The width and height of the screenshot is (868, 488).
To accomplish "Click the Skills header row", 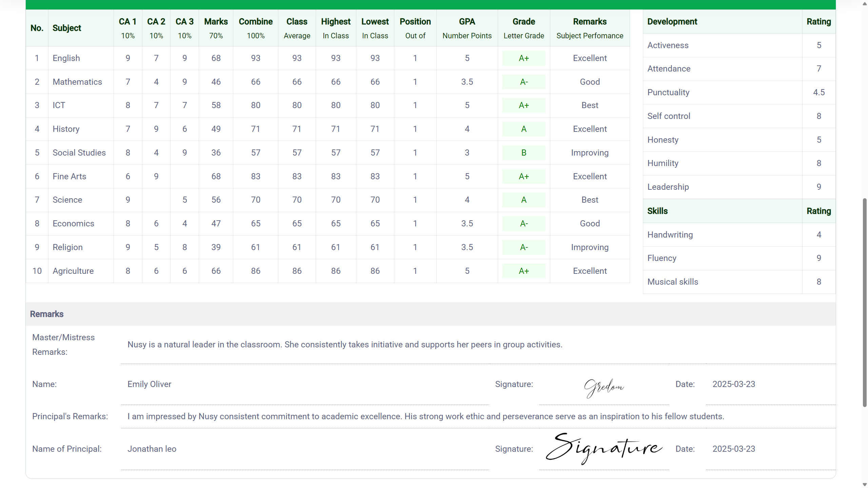I will tap(657, 211).
